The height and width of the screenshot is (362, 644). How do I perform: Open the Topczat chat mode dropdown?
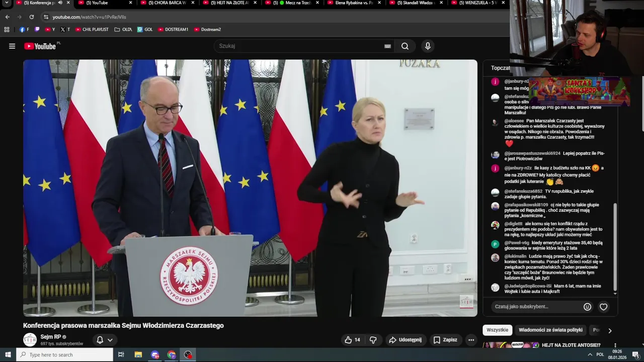pos(501,68)
